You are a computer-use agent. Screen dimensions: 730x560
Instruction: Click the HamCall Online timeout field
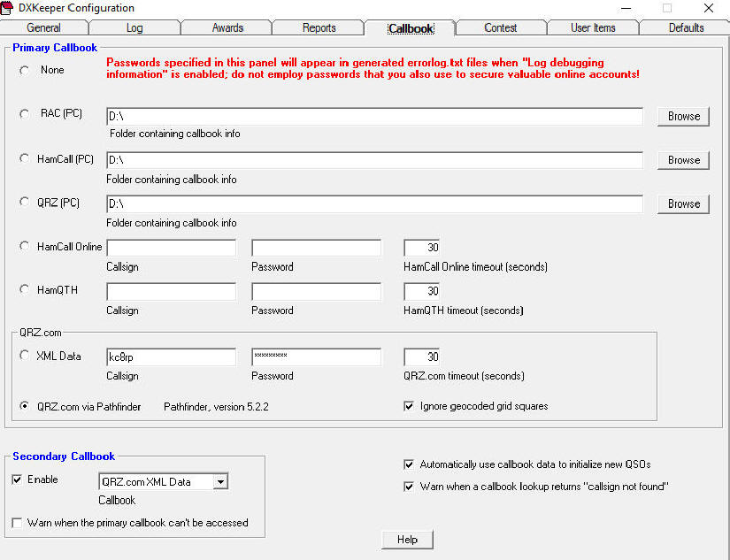422,248
